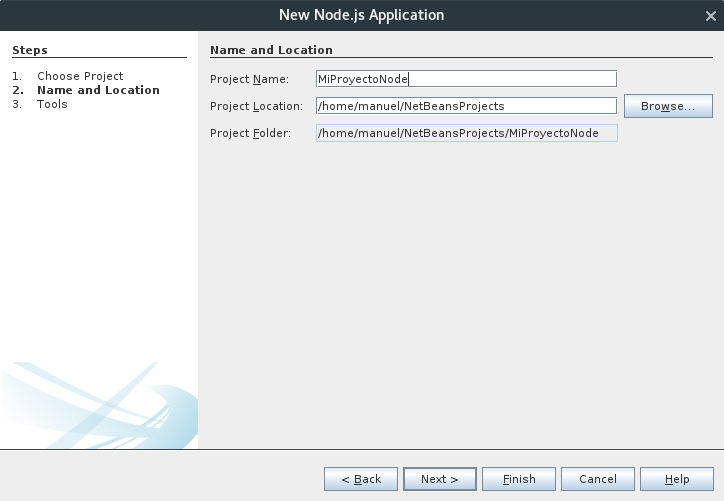Create the project using Finish
The width and height of the screenshot is (724, 501).
519,479
